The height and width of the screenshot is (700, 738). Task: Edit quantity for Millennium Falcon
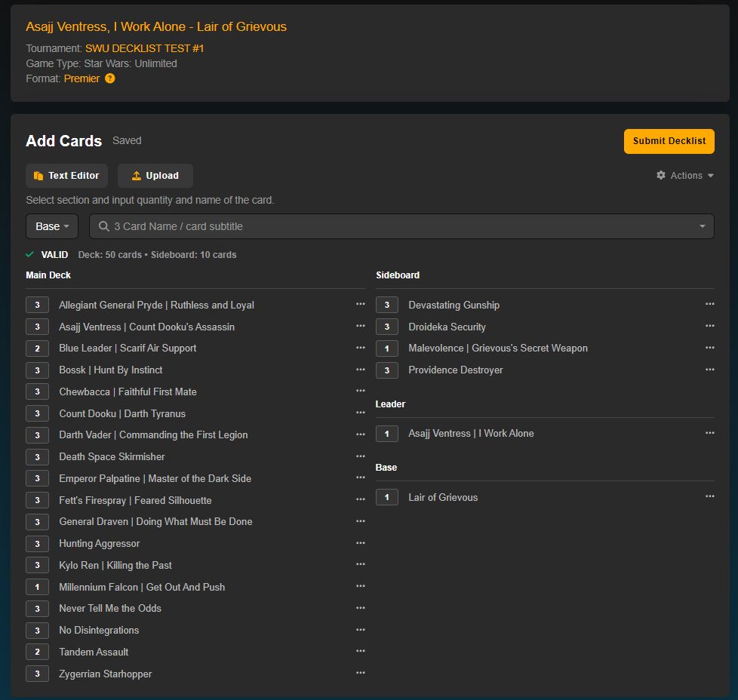pos(37,587)
